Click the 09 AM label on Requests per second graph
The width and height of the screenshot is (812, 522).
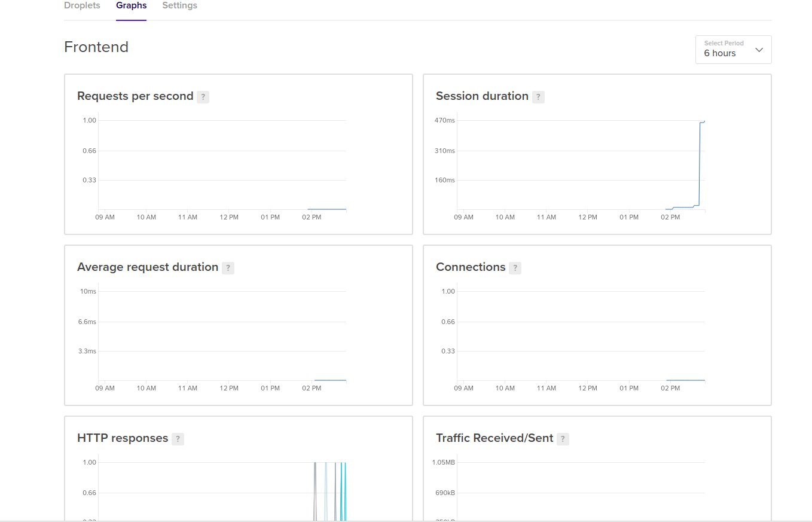[105, 217]
